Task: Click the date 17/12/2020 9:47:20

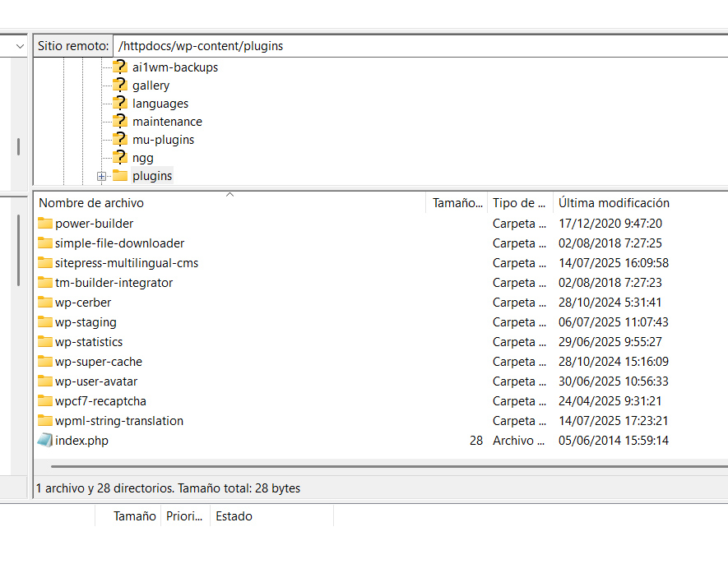Action: 610,224
